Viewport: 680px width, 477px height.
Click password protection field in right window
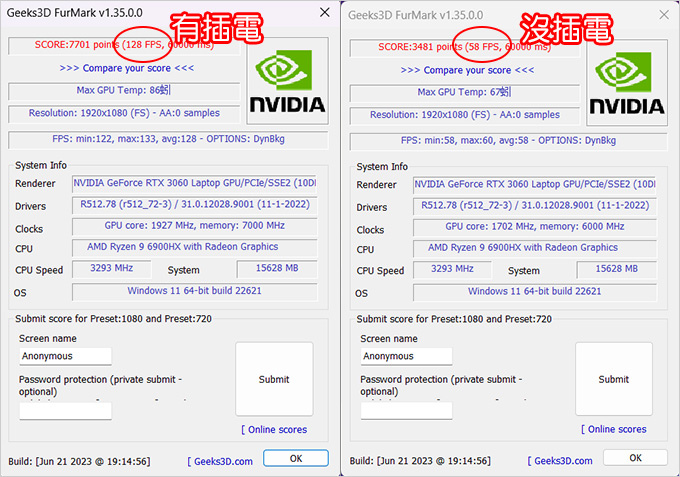(x=406, y=410)
